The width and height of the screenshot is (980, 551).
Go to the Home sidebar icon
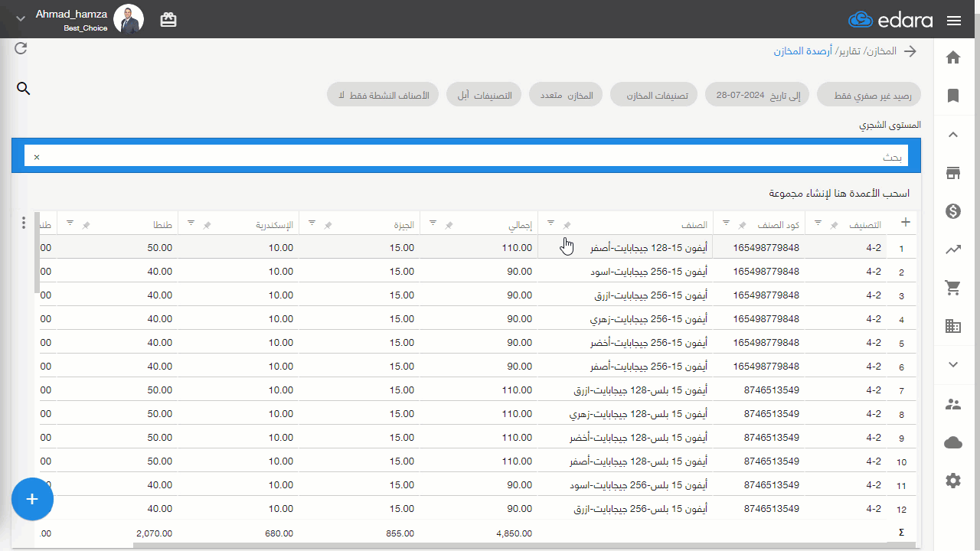953,57
